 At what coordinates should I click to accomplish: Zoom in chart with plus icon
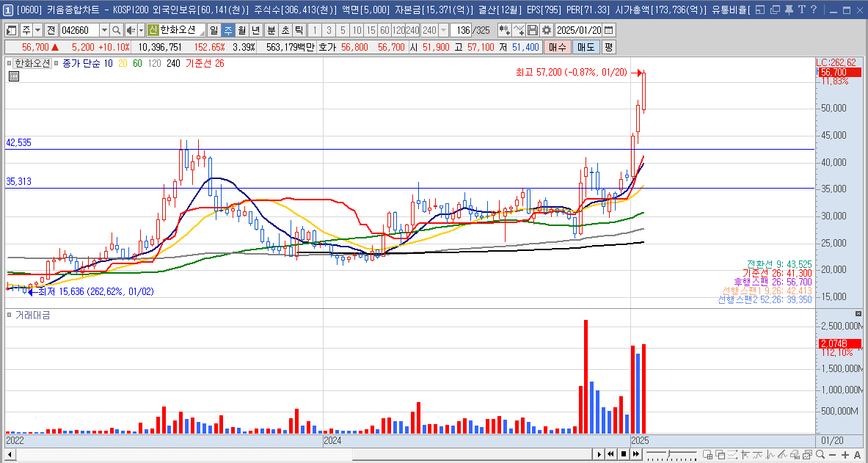[845, 455]
